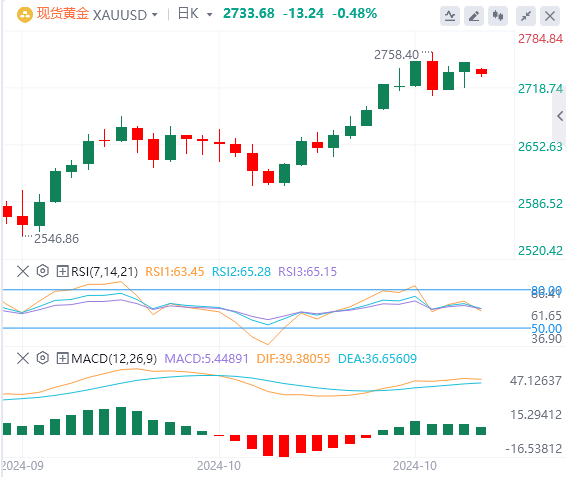
Task: Click the current price 2733.68
Action: pos(249,14)
